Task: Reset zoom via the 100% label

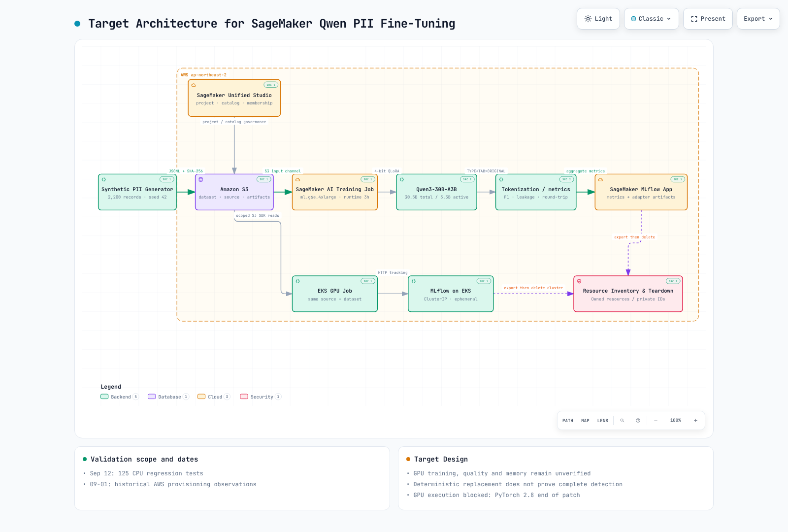Action: (675, 421)
